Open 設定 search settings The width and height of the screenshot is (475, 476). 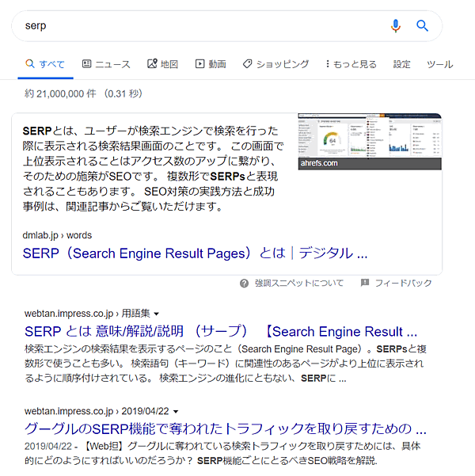tap(401, 64)
